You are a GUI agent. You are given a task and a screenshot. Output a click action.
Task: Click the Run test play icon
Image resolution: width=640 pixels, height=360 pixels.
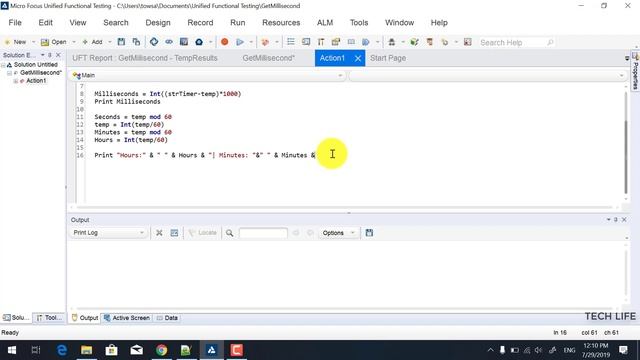click(x=240, y=42)
